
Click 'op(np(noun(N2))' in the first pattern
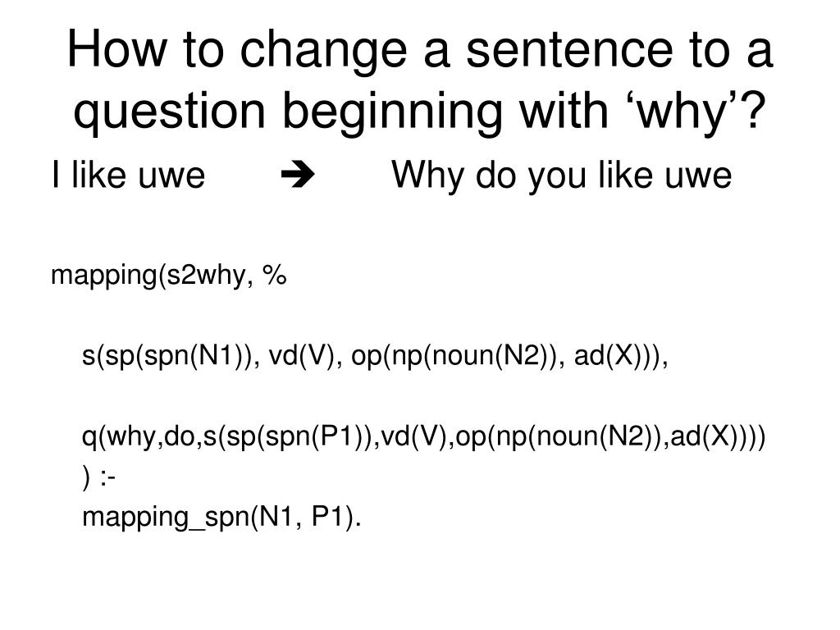(x=453, y=356)
